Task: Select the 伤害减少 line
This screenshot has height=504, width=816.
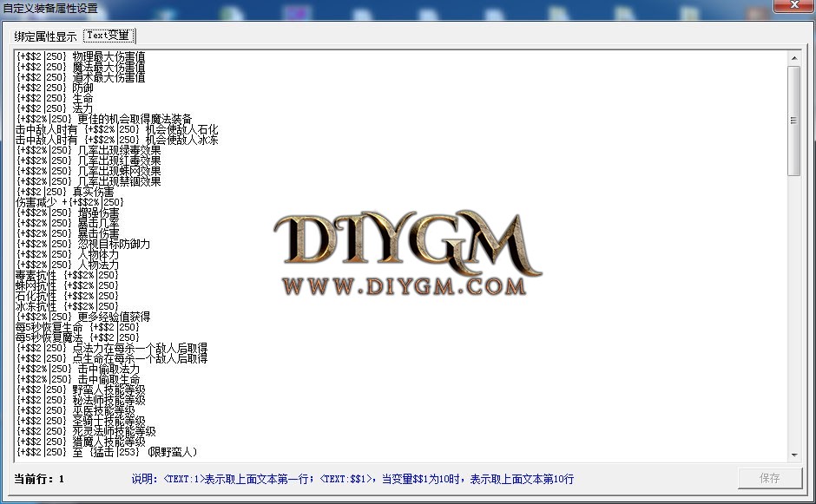Action: 69,202
